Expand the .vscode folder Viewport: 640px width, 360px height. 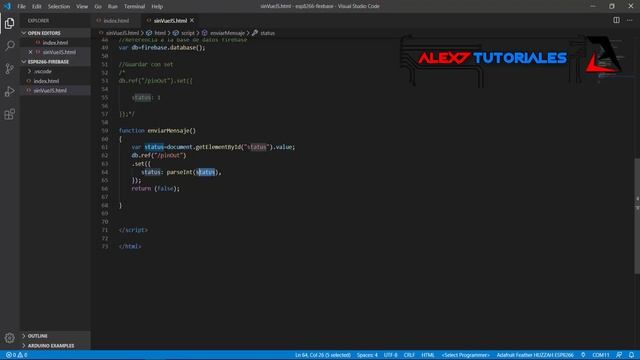point(43,71)
